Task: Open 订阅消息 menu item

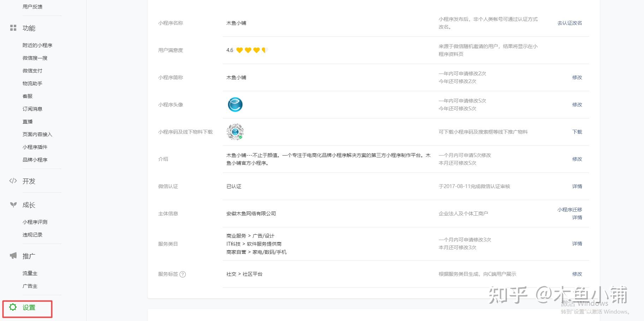Action: 33,109
